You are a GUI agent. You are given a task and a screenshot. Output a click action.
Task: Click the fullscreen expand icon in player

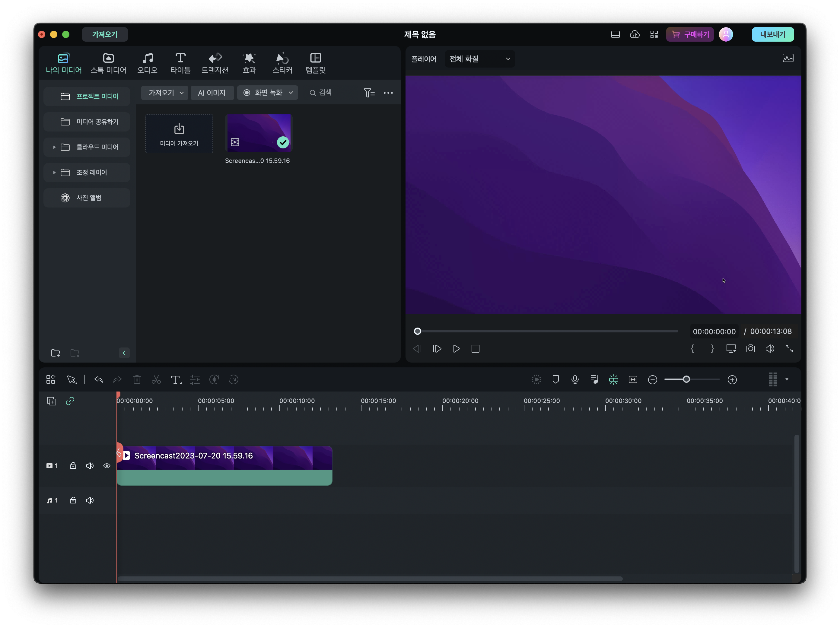[789, 349]
